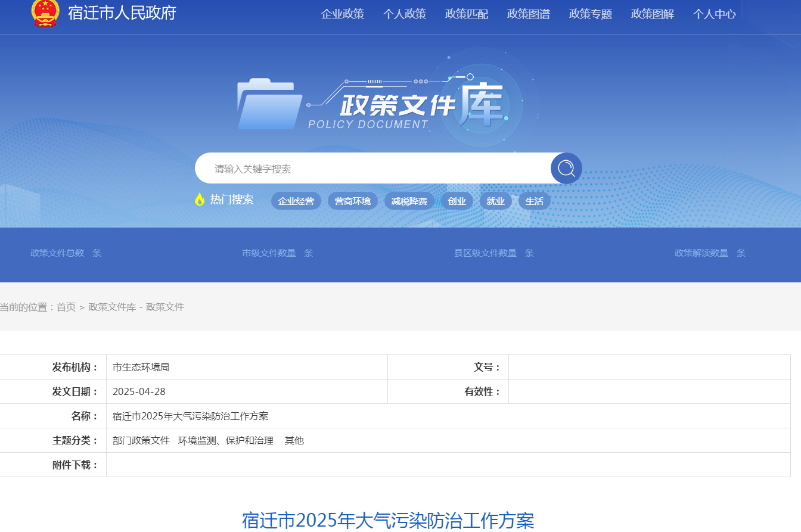Open 政策图谱 in navigation

coord(529,14)
